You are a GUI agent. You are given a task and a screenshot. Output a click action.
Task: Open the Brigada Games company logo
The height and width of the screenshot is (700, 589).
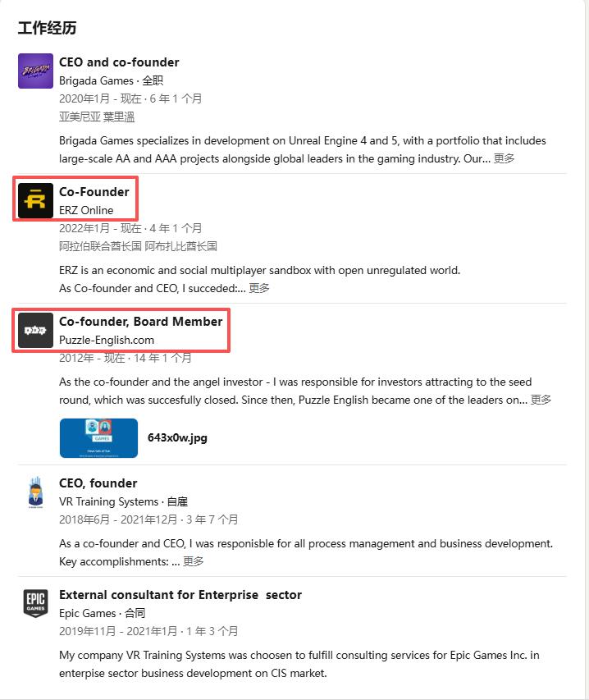36,71
